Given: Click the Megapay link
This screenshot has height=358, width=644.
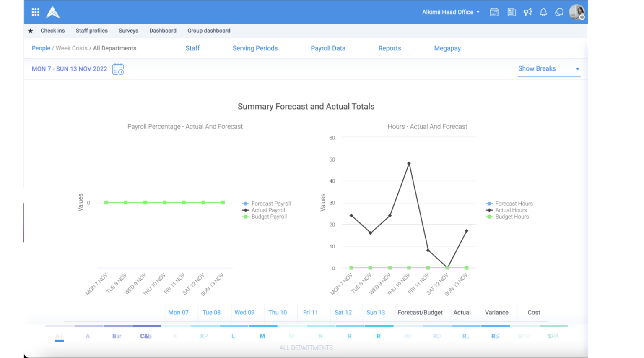Looking at the screenshot, I should [447, 48].
